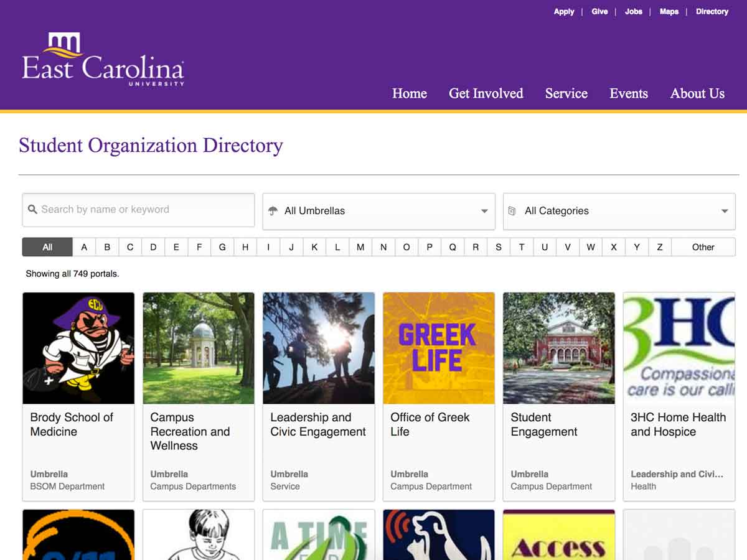Filter organizations by letter M

[x=360, y=247]
